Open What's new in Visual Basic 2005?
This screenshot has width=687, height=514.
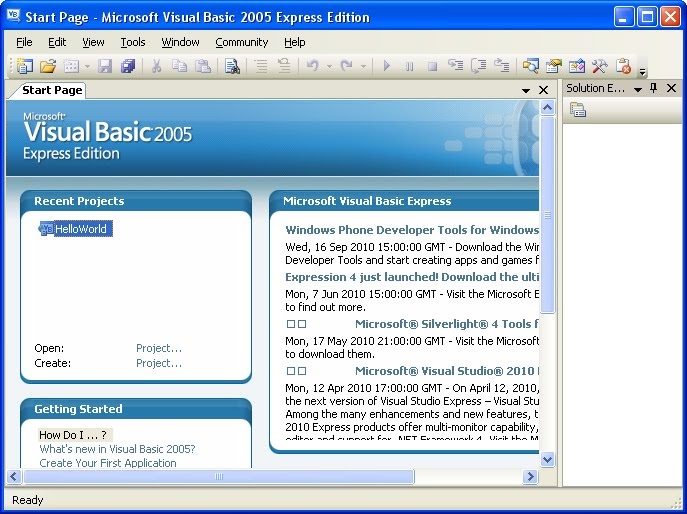[117, 449]
